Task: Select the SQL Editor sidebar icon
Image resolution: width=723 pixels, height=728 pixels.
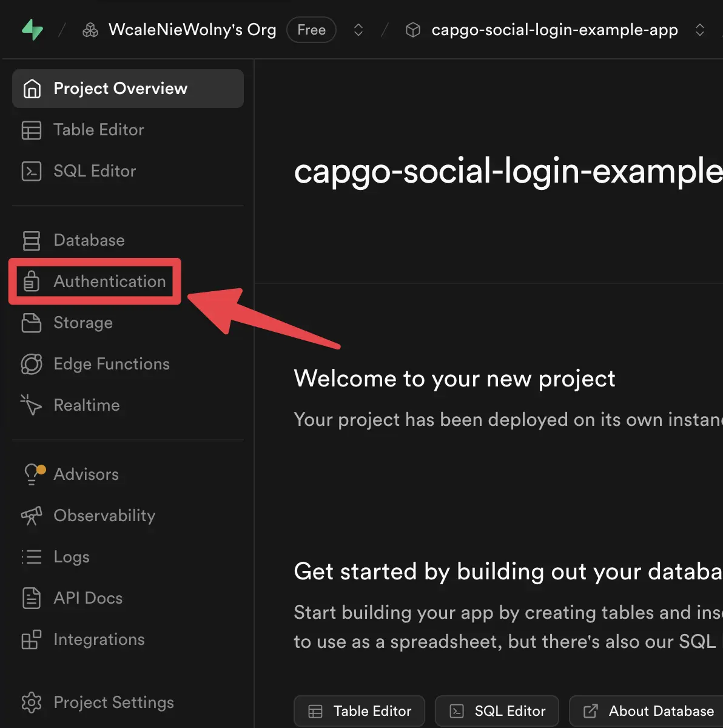Action: tap(32, 171)
